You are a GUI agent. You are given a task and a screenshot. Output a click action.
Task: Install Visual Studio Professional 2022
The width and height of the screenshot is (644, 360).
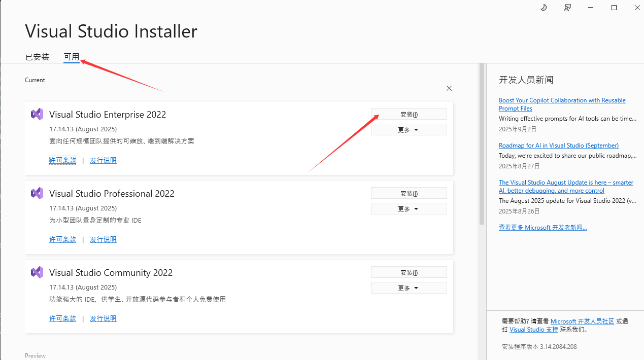pyautogui.click(x=409, y=193)
